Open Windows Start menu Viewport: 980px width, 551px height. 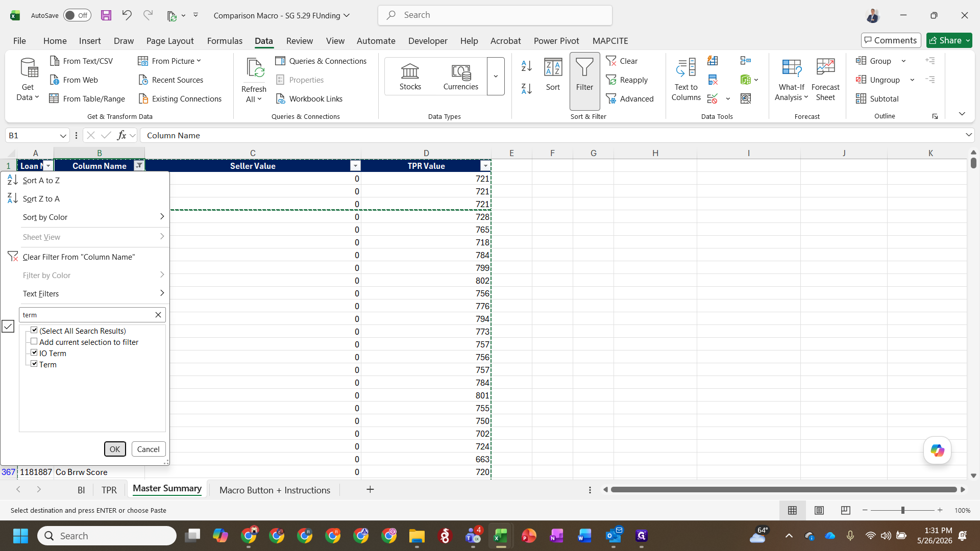(x=20, y=536)
